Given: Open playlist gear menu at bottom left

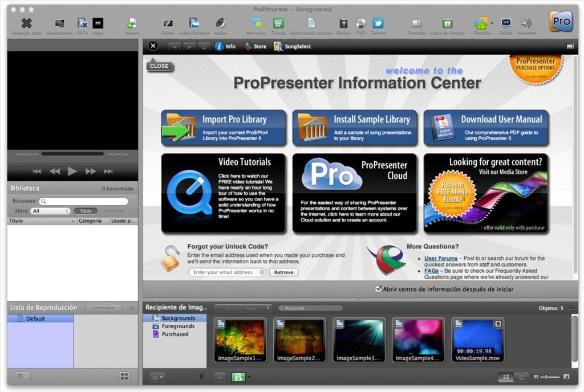Looking at the screenshot, I should tap(22, 377).
